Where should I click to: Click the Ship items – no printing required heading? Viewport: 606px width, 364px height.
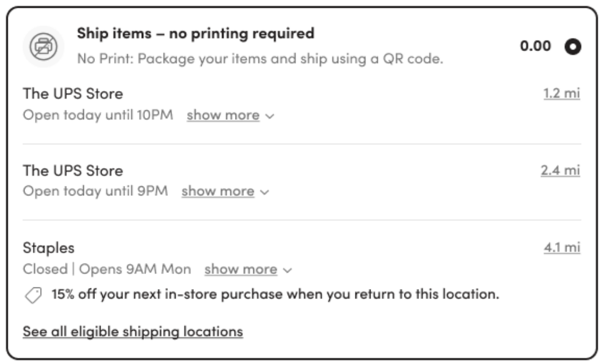(196, 33)
